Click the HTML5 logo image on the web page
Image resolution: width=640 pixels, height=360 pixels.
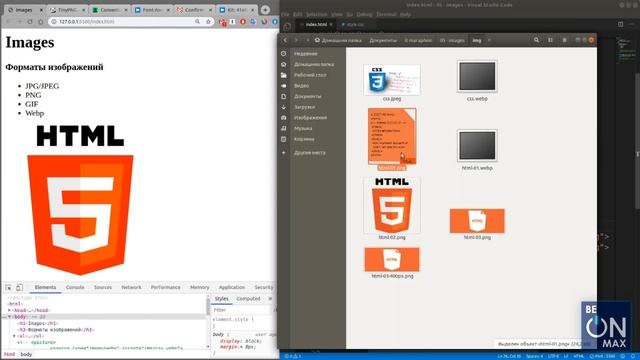click(80, 200)
